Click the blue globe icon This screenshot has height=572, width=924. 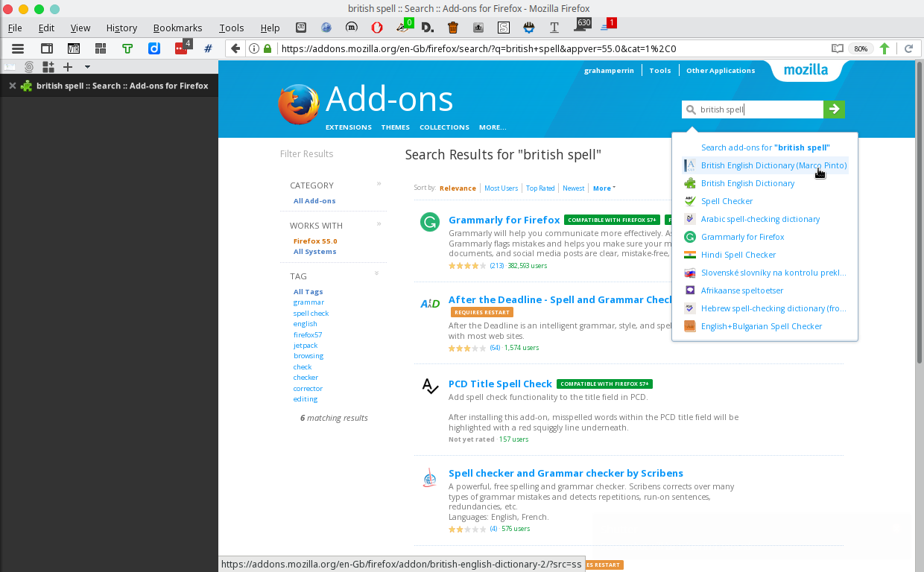tap(326, 28)
